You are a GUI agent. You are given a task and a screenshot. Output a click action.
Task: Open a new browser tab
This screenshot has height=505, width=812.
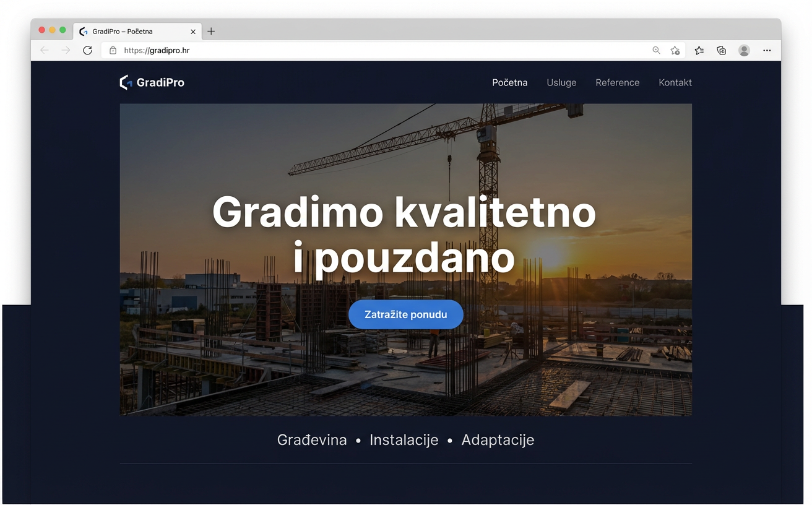211,31
